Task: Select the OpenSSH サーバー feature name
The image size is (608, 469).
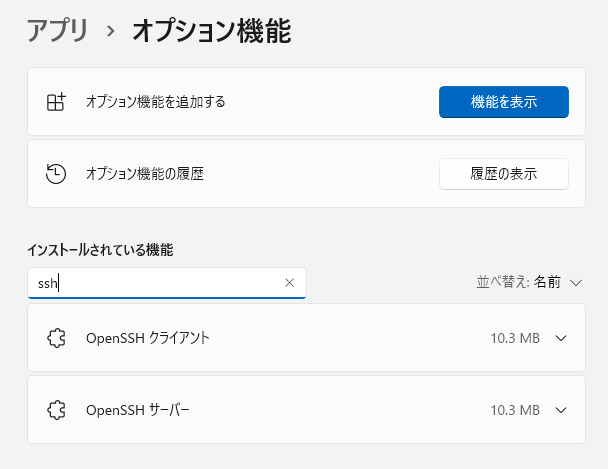Action: 137,410
